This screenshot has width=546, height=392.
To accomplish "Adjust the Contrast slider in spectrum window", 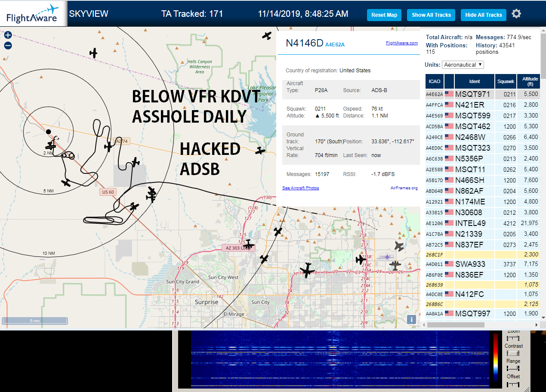I will 513,353.
